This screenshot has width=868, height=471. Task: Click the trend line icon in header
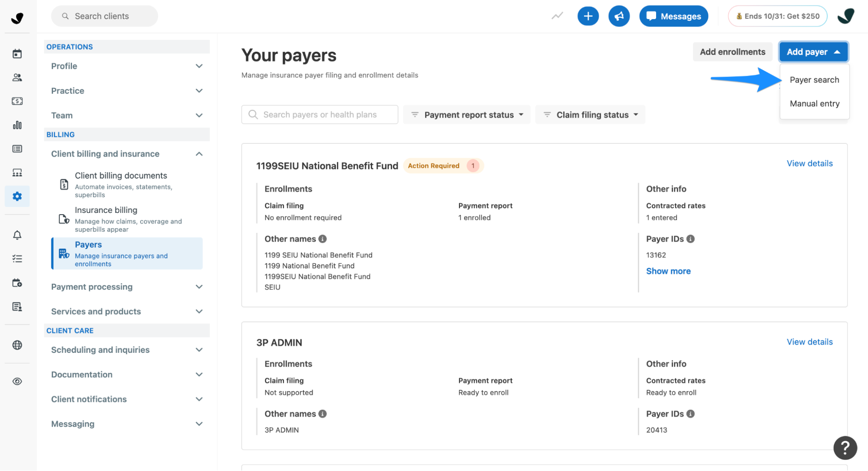557,16
